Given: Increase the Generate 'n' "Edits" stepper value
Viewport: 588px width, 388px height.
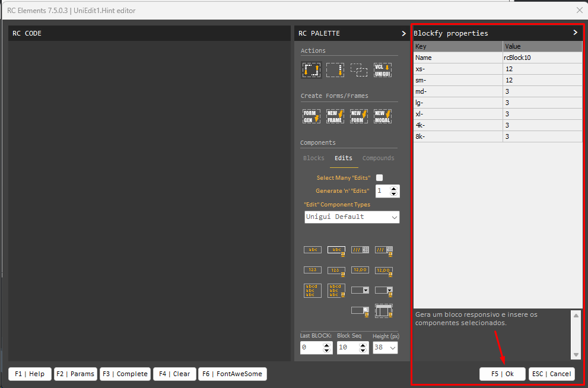Looking at the screenshot, I should click(395, 188).
